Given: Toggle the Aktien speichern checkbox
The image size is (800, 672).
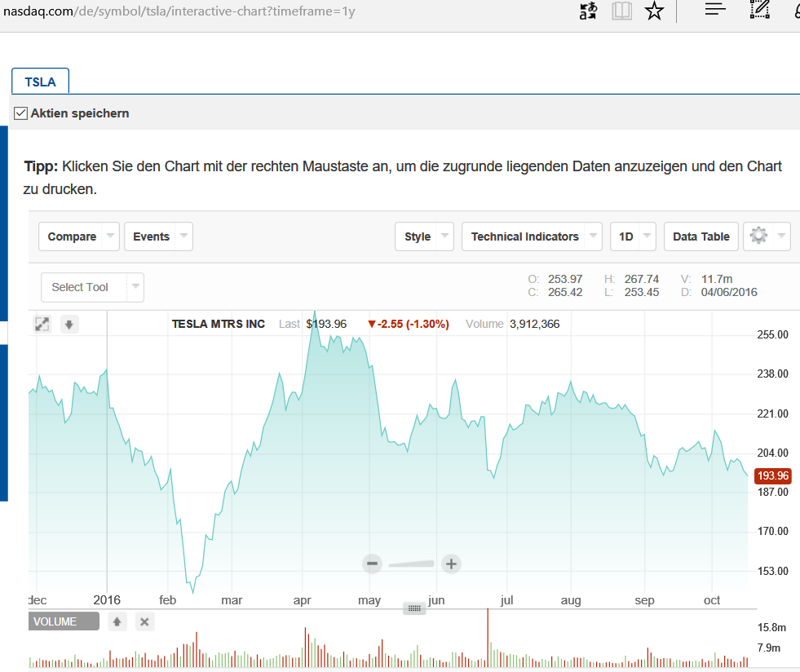Looking at the screenshot, I should click(x=20, y=113).
